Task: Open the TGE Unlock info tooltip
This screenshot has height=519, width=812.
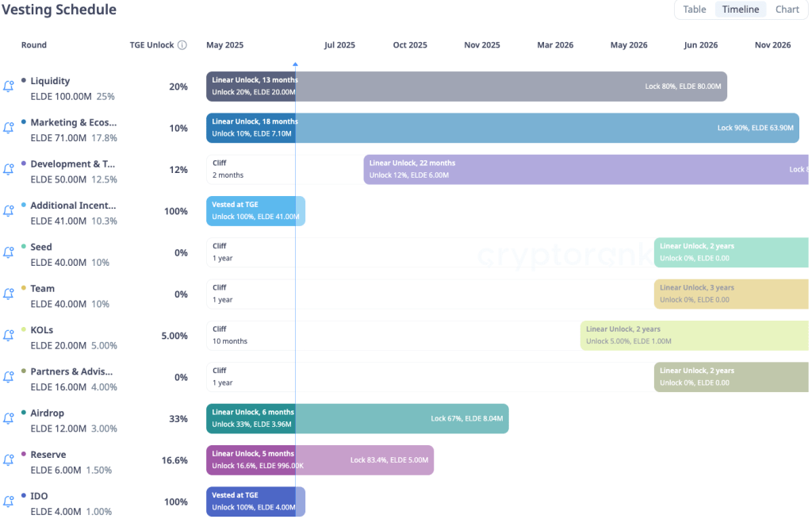Action: [x=183, y=44]
